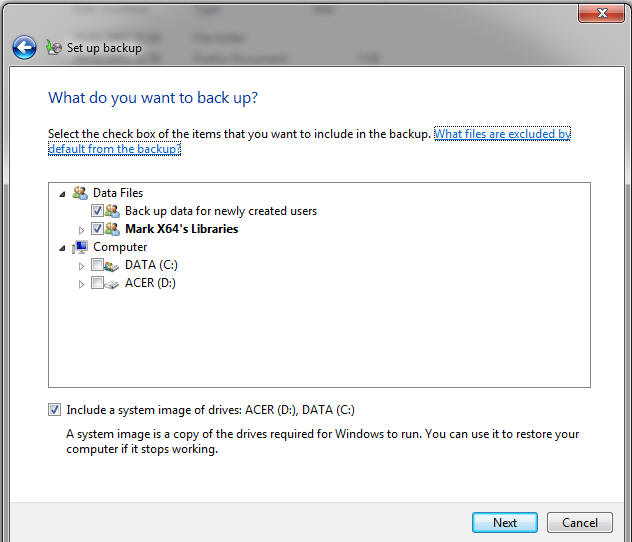Uncheck Back up data for newly created users
This screenshot has width=632, height=542.
click(97, 211)
